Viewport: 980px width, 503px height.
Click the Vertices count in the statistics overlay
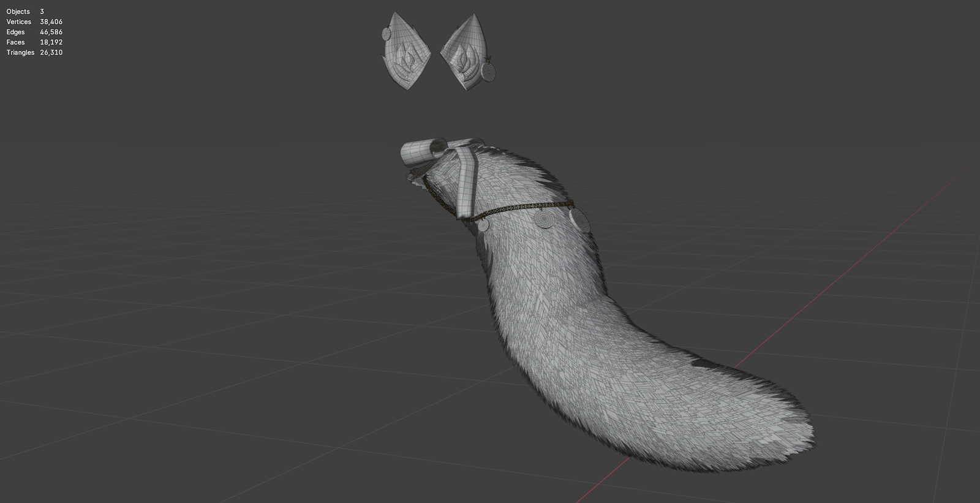[51, 22]
